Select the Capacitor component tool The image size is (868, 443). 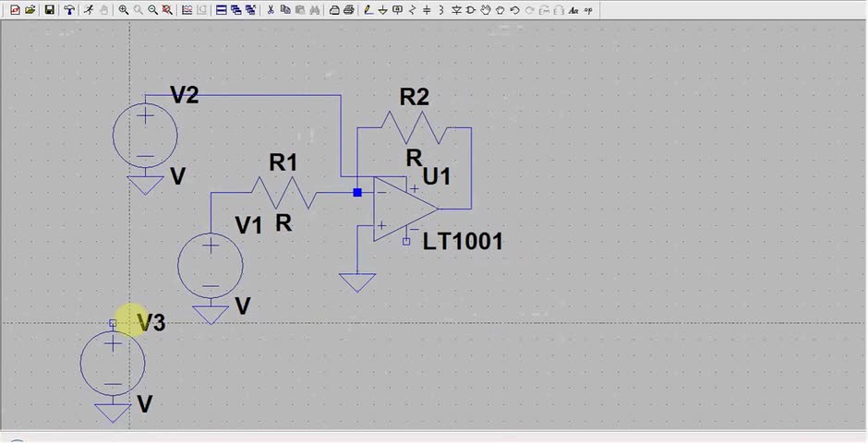click(427, 10)
